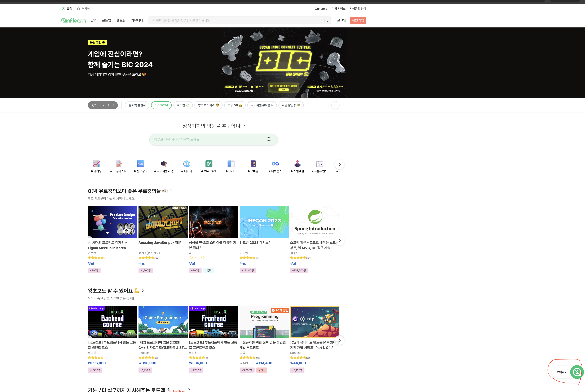This screenshot has height=392, width=585.
Task: Open the 데이터 globe category icon
Action: (187, 164)
